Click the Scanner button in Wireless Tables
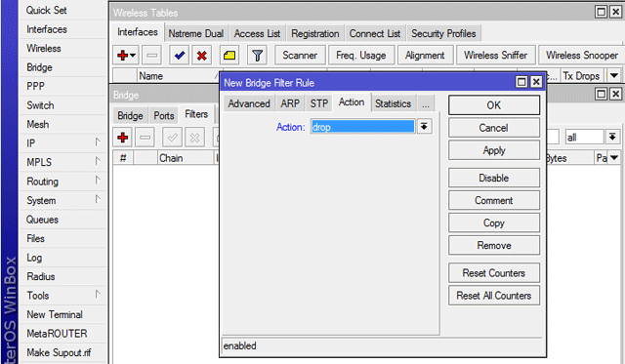 point(300,56)
